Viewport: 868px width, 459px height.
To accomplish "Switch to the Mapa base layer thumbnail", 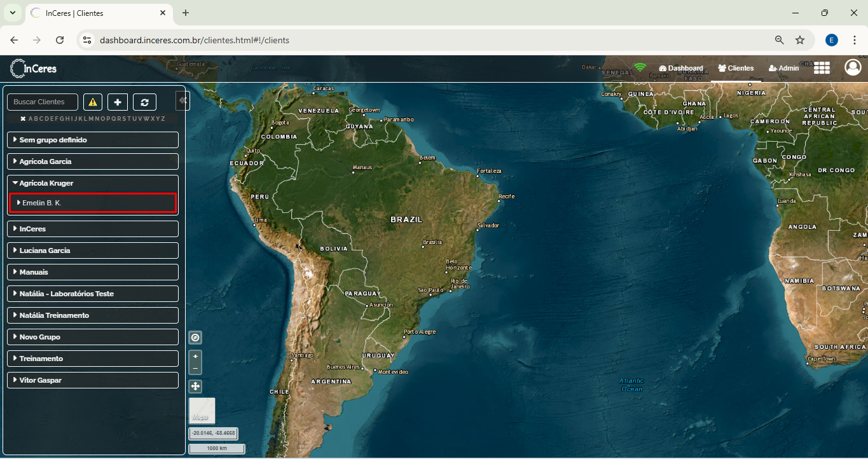I will click(x=202, y=411).
